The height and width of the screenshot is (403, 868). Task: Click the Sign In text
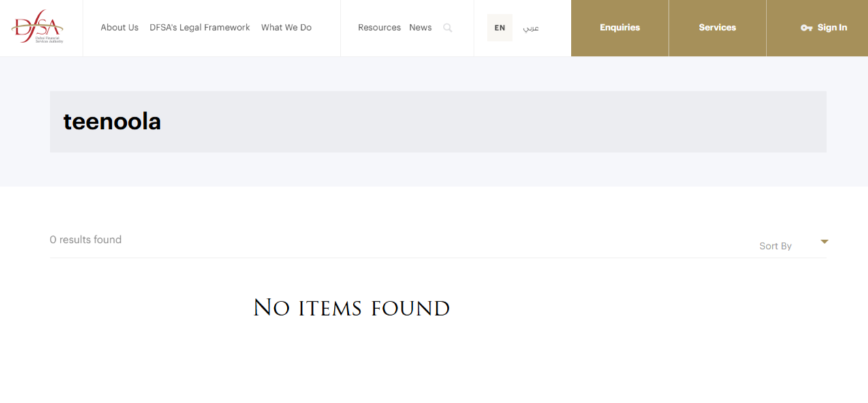tap(832, 27)
